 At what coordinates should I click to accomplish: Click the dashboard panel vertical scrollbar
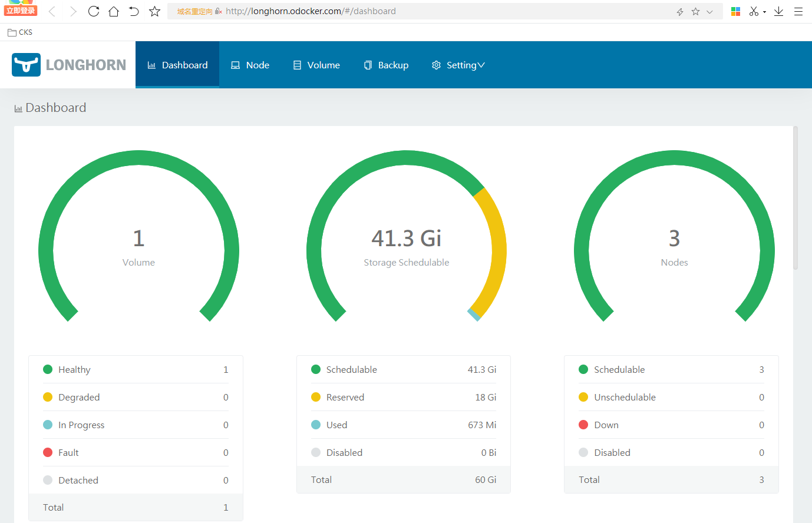[796, 198]
